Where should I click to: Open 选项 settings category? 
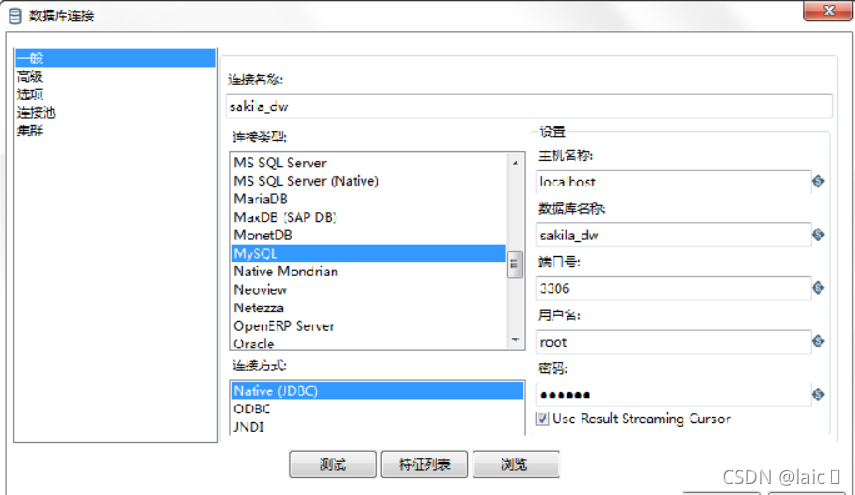point(29,94)
